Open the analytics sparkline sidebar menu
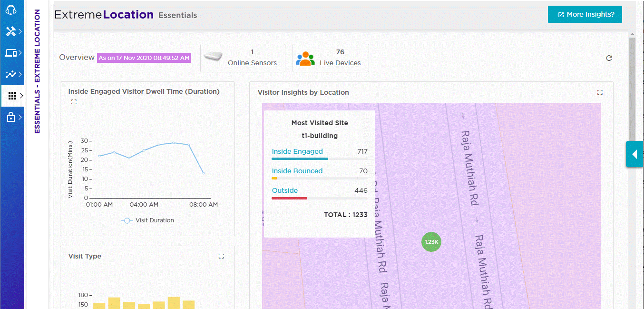The width and height of the screenshot is (644, 309). (10, 74)
